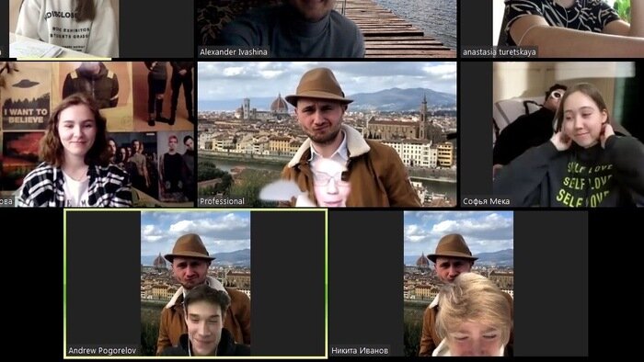Click the Софья Мека name label
The width and height of the screenshot is (644, 362).
(487, 201)
